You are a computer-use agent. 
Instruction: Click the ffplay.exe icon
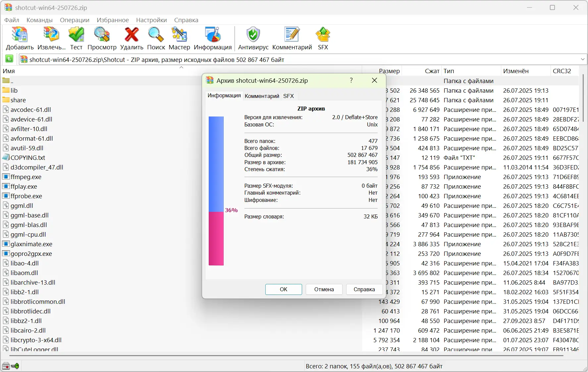click(6, 186)
